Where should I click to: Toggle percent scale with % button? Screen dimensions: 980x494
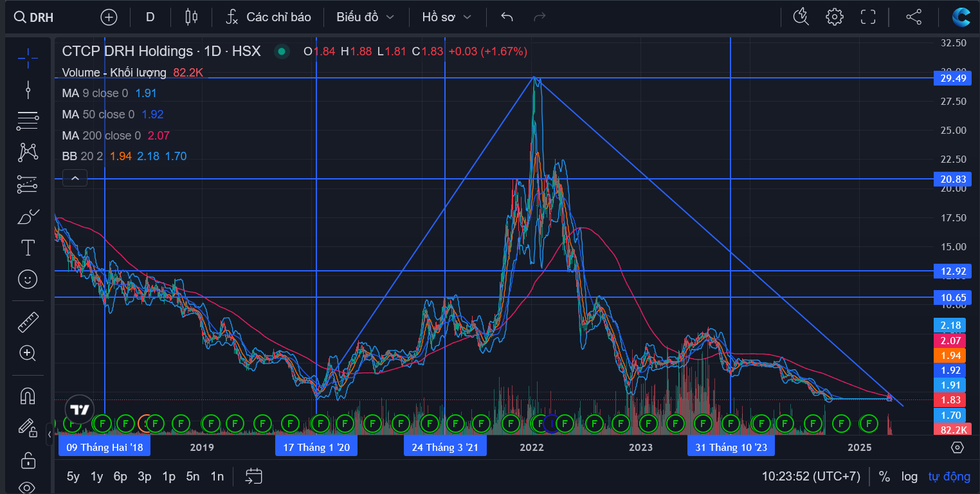(884, 477)
